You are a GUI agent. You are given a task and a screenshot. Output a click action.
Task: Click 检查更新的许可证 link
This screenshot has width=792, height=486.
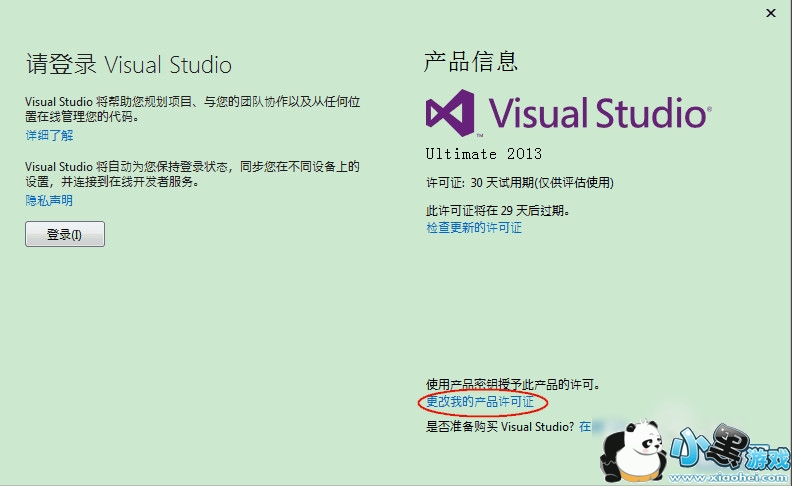pyautogui.click(x=474, y=228)
